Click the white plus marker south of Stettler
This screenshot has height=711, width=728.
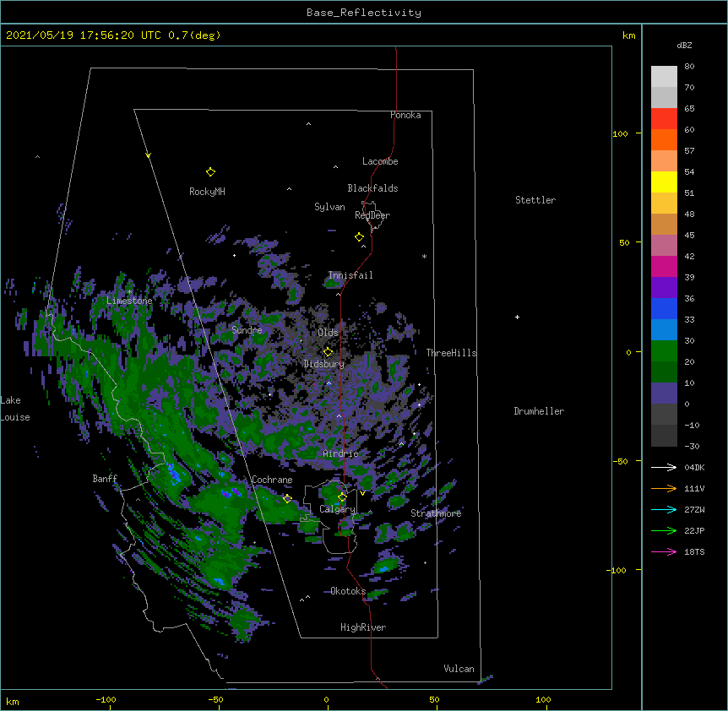pos(517,317)
